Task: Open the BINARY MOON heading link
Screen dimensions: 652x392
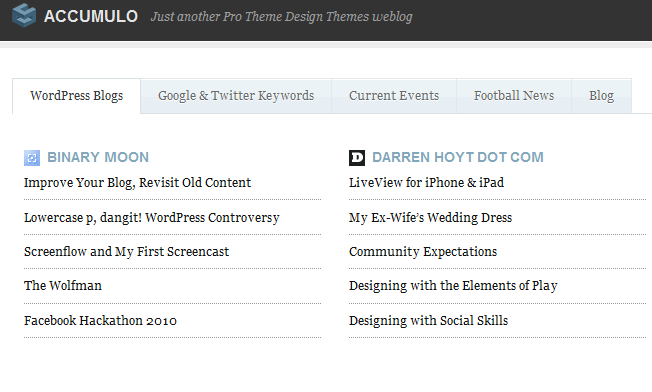Action: (x=98, y=157)
